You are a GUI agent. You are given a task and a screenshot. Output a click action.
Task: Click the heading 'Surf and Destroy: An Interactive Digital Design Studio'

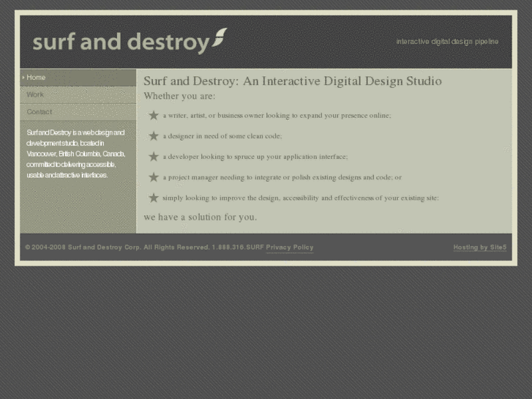click(x=293, y=81)
